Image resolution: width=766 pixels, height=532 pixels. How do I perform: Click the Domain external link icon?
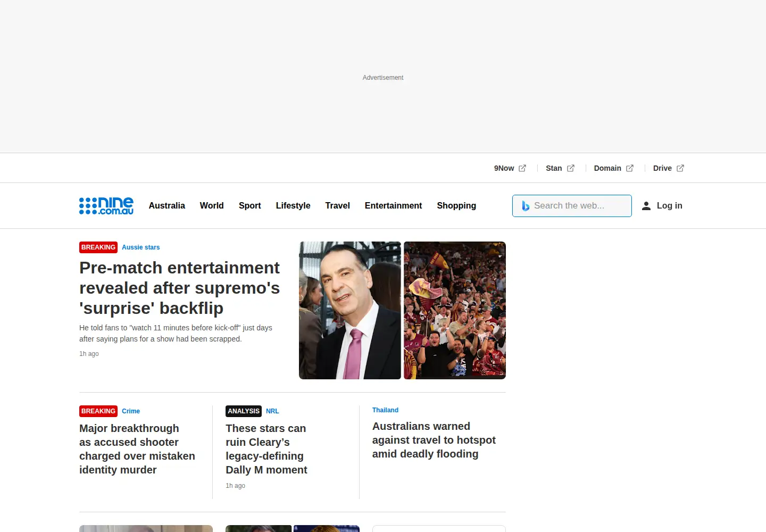630,168
